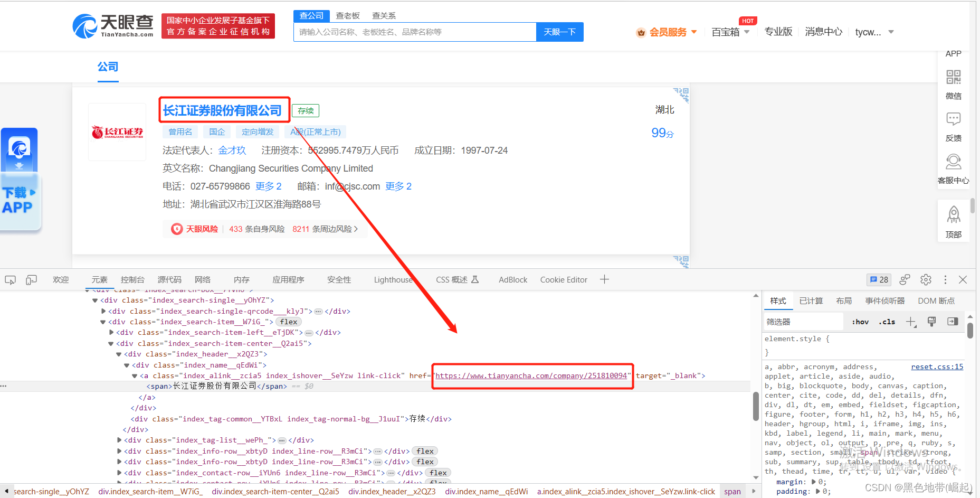The height and width of the screenshot is (498, 980).
Task: Click DevTools remote devices/activity icon next to 28
Action: click(x=905, y=279)
